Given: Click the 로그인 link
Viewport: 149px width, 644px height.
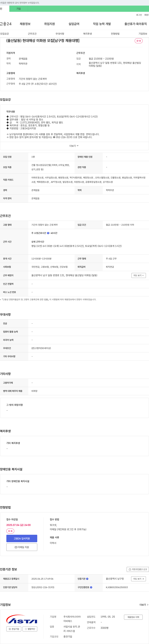Looking at the screenshot, I should pyautogui.click(x=139, y=15).
